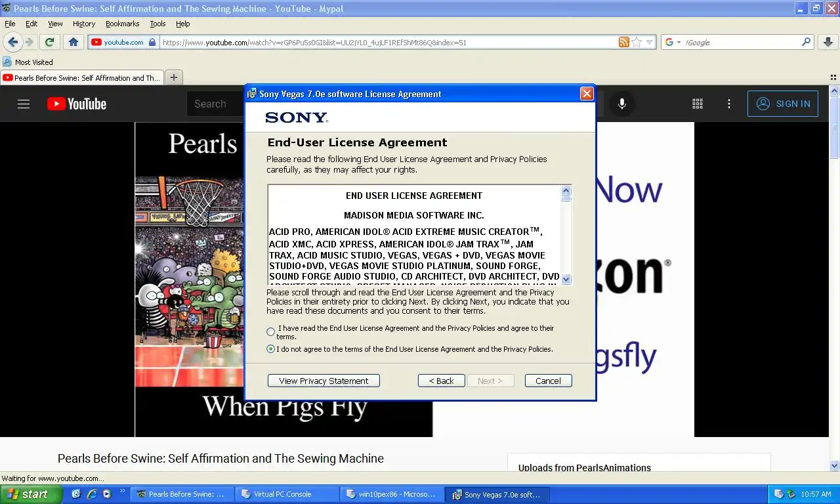Click the YouTube logo
The image size is (840, 504).
77,104
